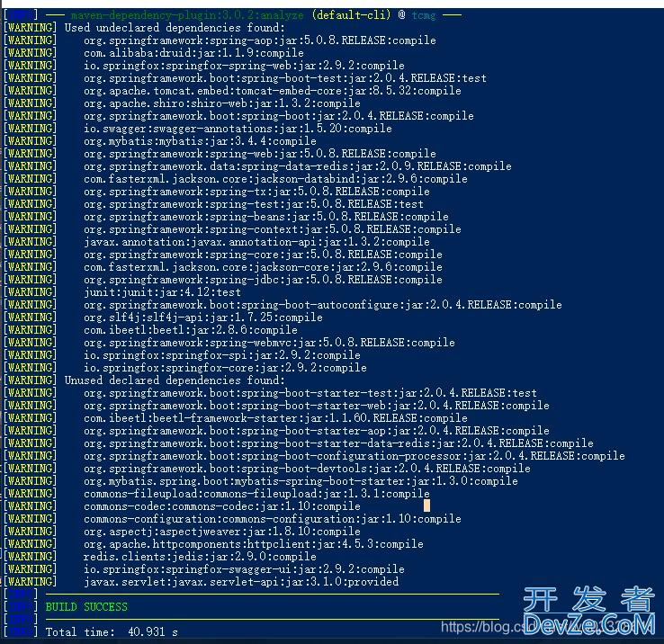Click the spring-beans:jar:5.0.8.RELEASE line
664x644 pixels.
pyautogui.click(x=266, y=217)
